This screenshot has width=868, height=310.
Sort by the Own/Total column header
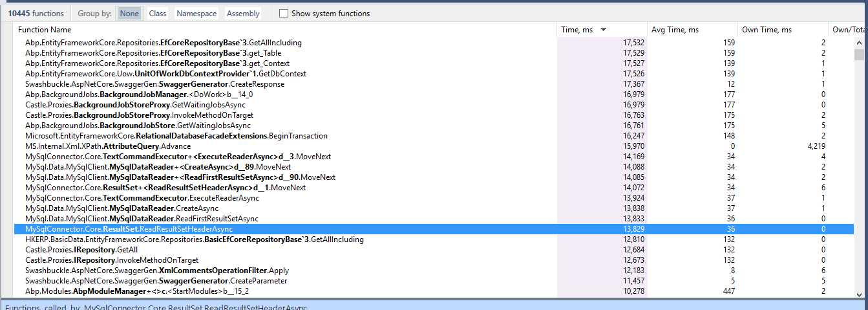pos(847,30)
